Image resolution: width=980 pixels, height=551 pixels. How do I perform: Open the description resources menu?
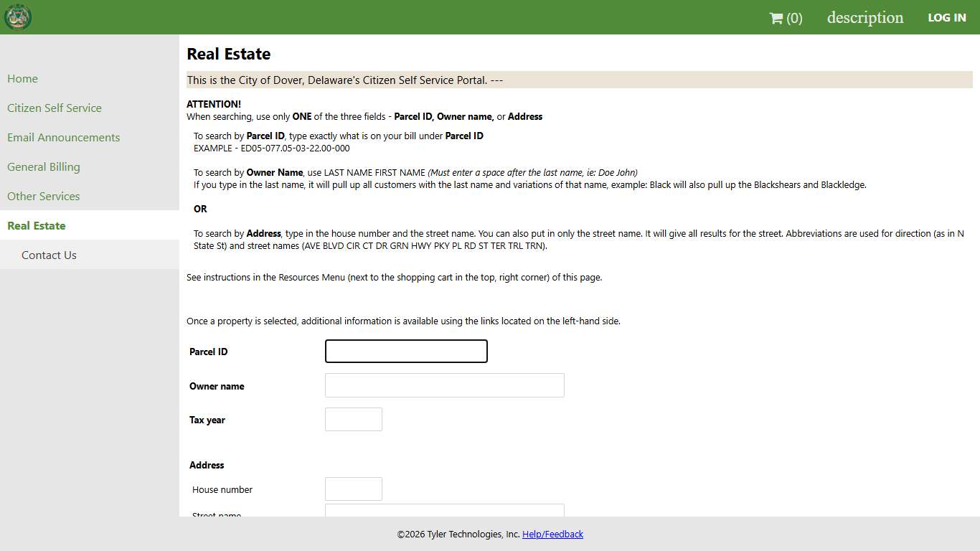864,18
